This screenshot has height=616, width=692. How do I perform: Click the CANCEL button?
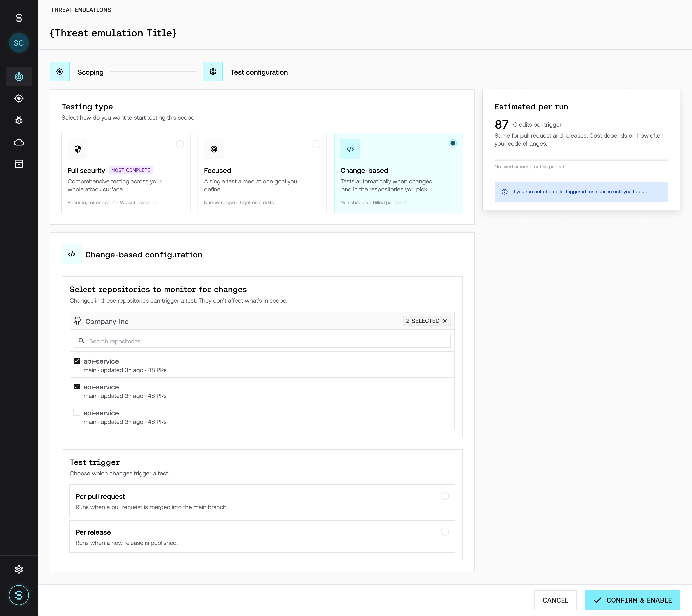[x=555, y=600]
